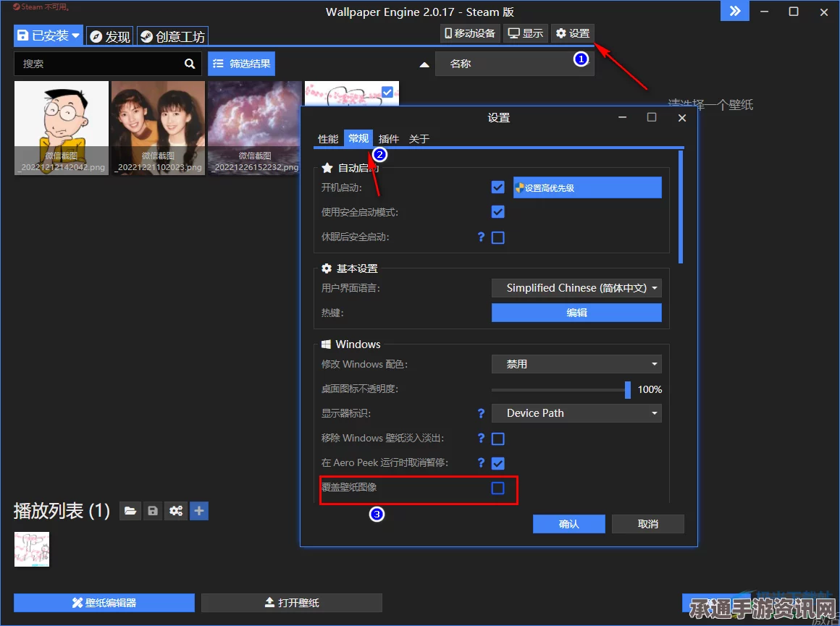Maximize the 设置 dialog
The width and height of the screenshot is (840, 626).
(652, 117)
